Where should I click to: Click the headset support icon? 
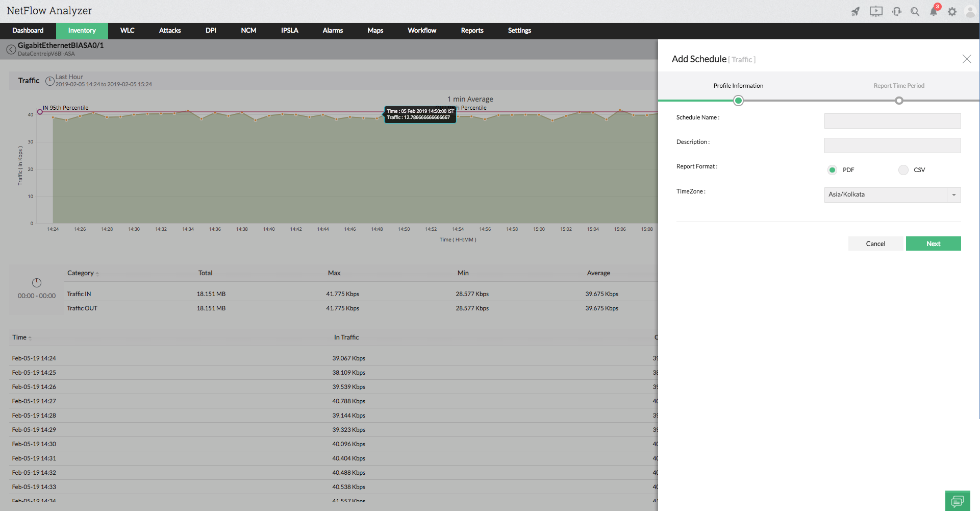[x=896, y=11]
